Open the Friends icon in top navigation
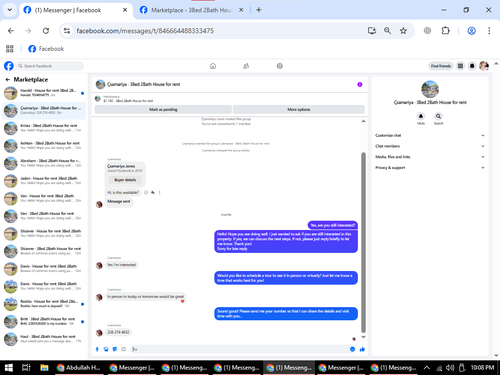Screen dimensions: 500x375 pos(246,66)
